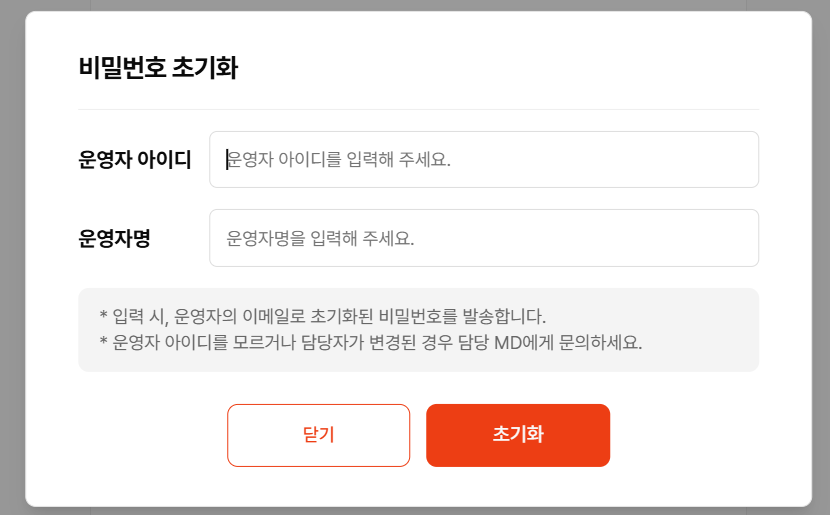Viewport: 830px width, 515px height.
Task: Click the asterisk starting the second notice line
Action: (104, 343)
